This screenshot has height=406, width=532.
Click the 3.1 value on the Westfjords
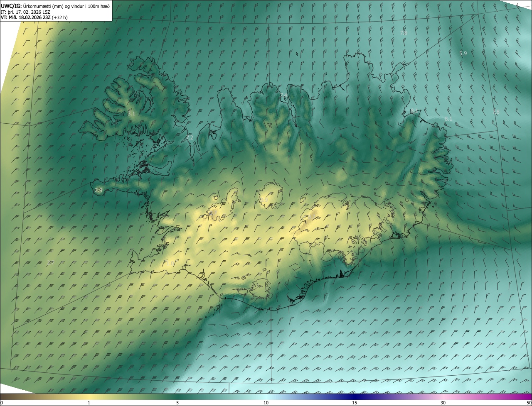(x=131, y=113)
